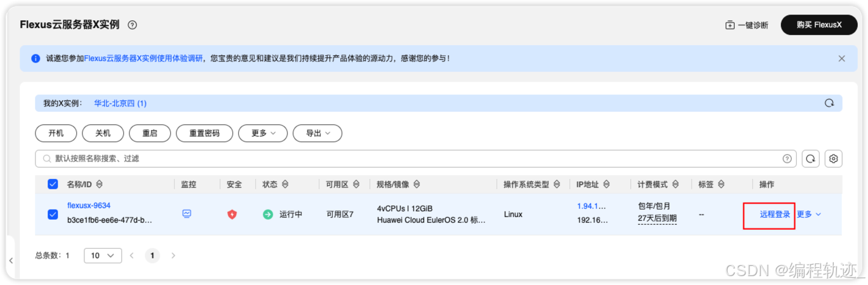Viewport: 868px width, 285px height.
Task: Click the 重启 button
Action: 150,133
